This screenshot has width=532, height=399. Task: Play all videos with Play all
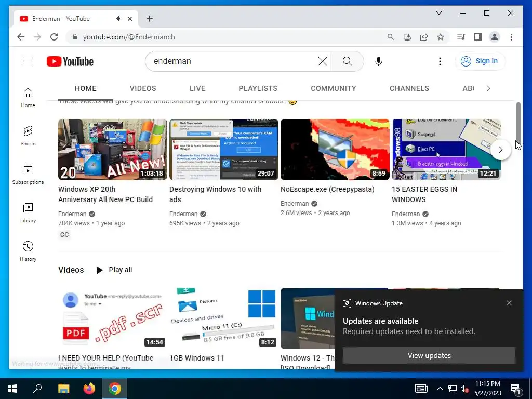[114, 270]
